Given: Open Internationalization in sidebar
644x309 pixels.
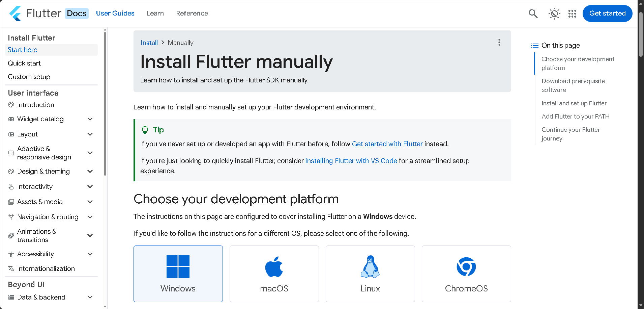Looking at the screenshot, I should click(46, 268).
